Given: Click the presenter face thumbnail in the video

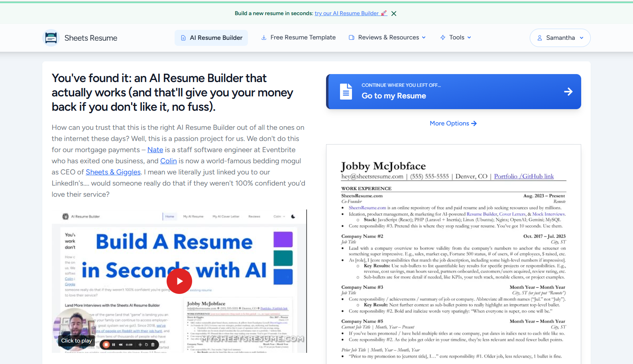Looking at the screenshot, I should [75, 329].
